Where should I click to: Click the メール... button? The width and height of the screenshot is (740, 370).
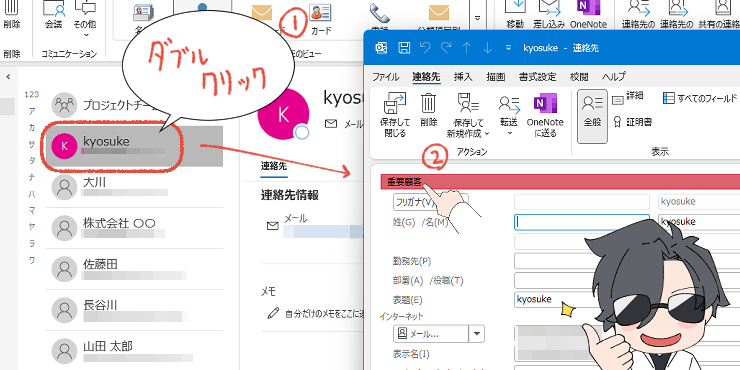pos(431,334)
